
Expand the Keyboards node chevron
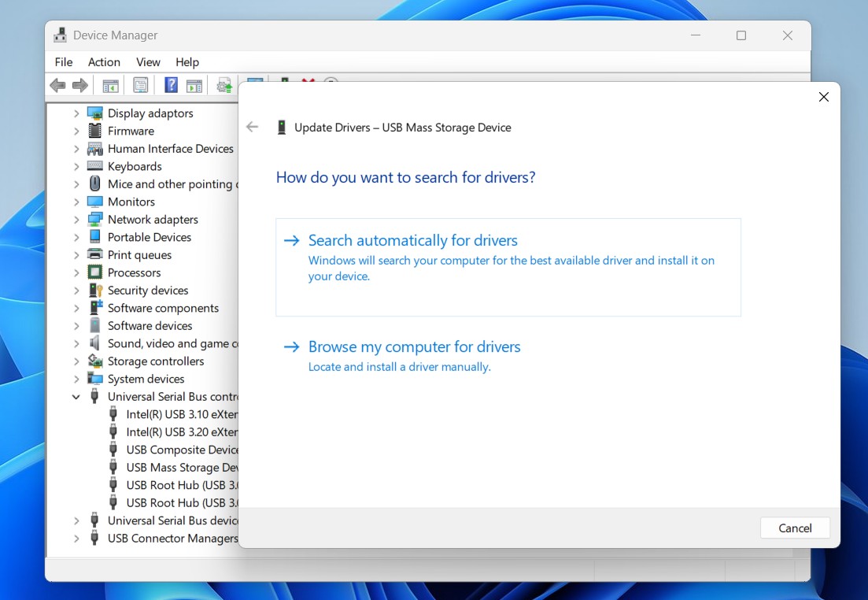pyautogui.click(x=76, y=167)
